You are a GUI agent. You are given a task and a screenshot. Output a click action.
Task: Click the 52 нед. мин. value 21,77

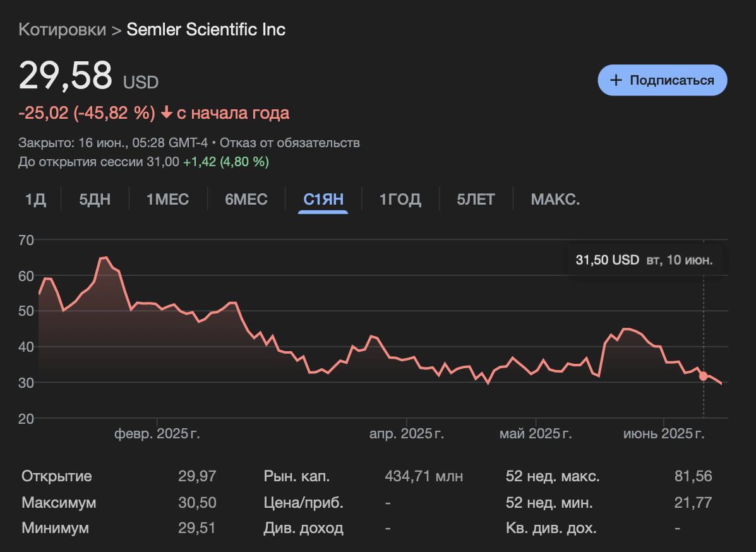click(x=693, y=502)
